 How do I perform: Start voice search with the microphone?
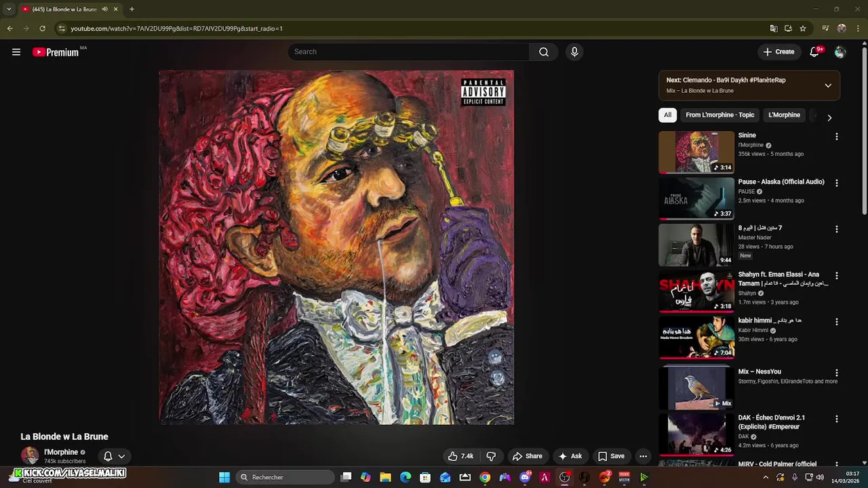pyautogui.click(x=574, y=52)
